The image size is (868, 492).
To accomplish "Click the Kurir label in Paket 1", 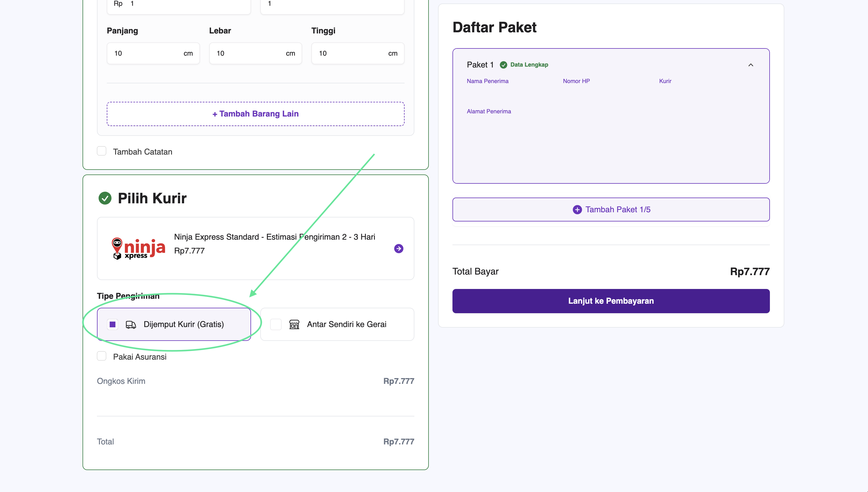I will coord(665,81).
